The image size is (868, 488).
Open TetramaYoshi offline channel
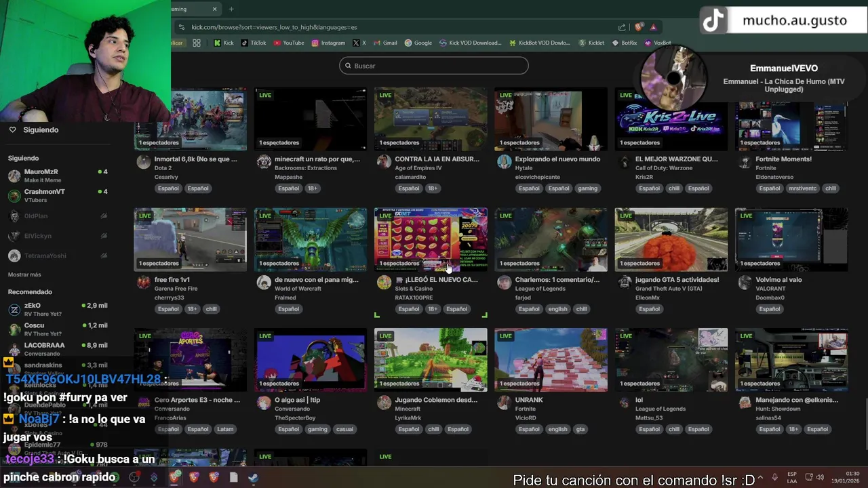click(x=58, y=256)
